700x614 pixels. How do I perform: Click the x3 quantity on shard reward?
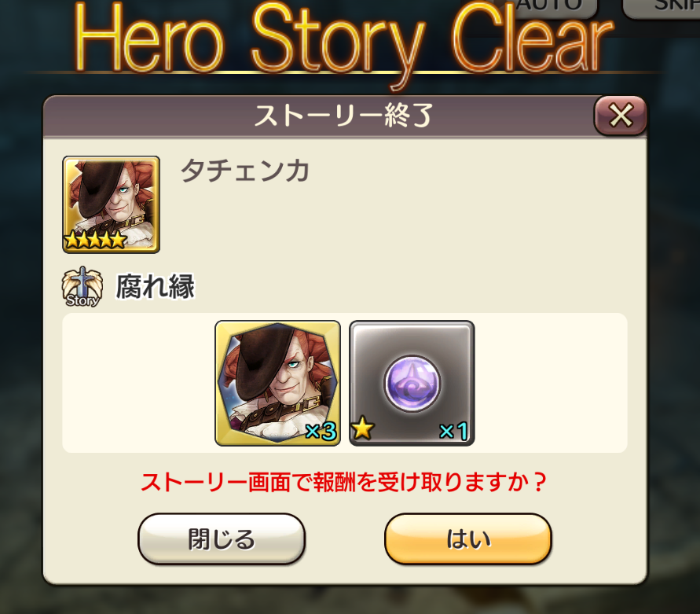(321, 432)
